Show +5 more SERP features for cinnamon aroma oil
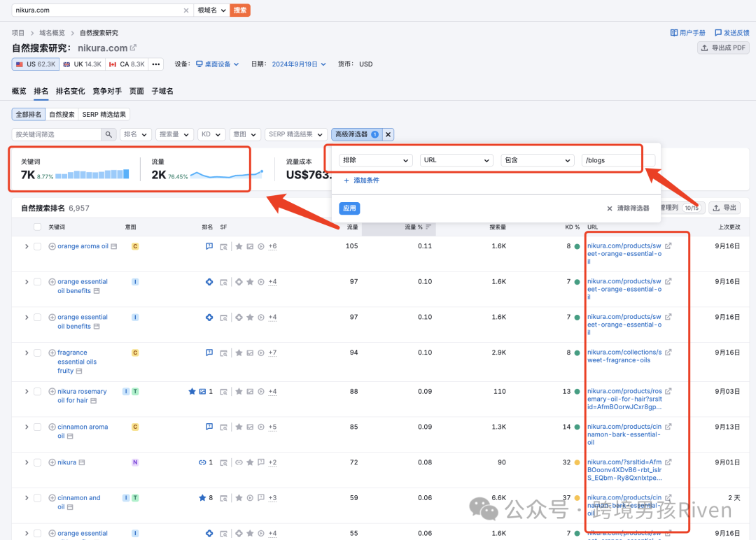756x540 pixels. [x=272, y=427]
